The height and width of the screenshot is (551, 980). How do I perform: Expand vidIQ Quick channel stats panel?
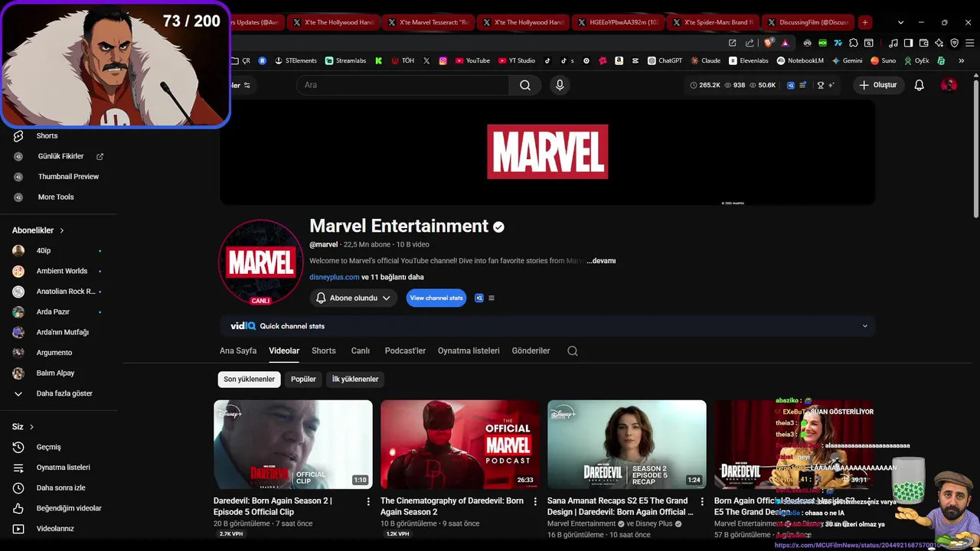[865, 326]
